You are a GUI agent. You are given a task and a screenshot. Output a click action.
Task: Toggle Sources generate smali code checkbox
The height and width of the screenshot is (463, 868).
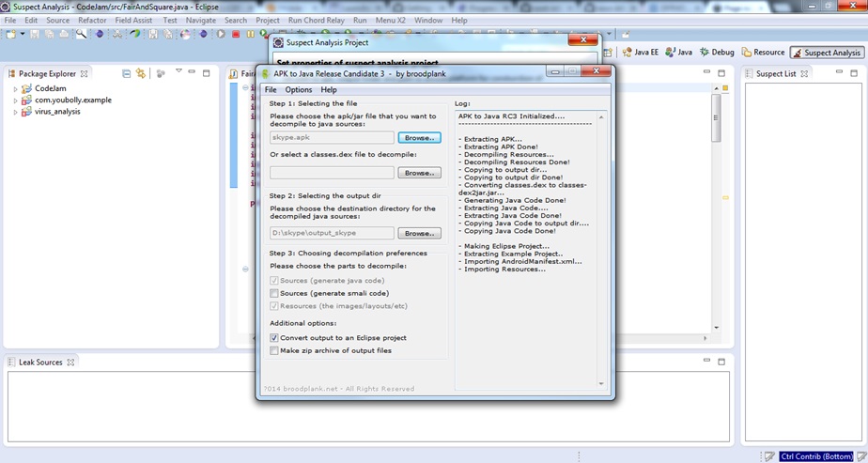(274, 293)
